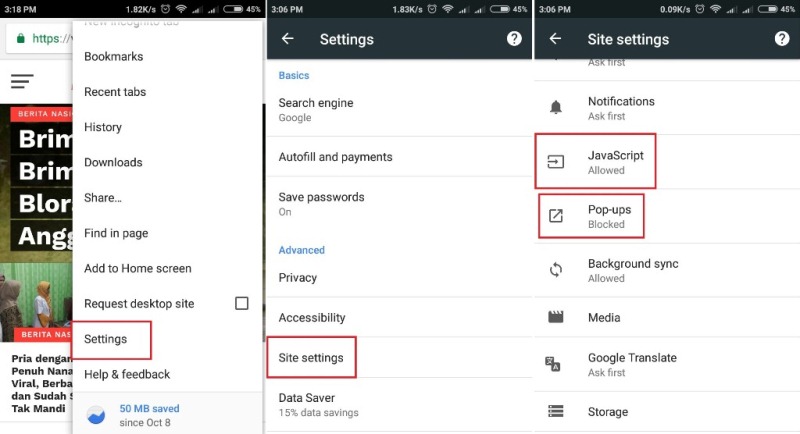This screenshot has height=434, width=800.
Task: Tap the first screen battery status icon
Action: click(x=233, y=9)
